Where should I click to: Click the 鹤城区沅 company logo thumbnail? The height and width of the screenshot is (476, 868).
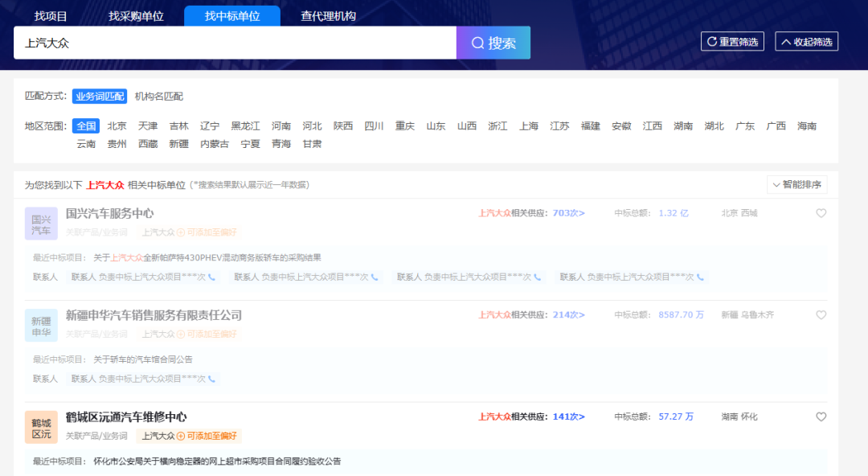point(41,427)
